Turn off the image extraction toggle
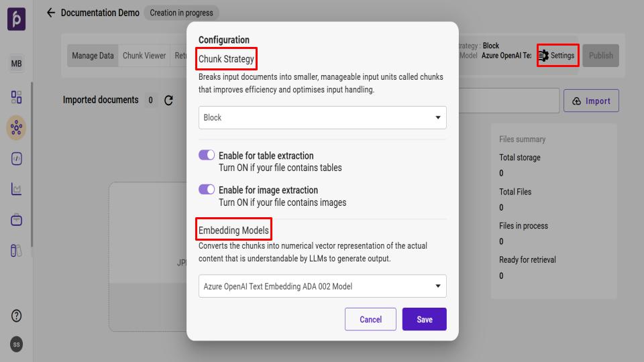The width and height of the screenshot is (644, 362). [207, 190]
